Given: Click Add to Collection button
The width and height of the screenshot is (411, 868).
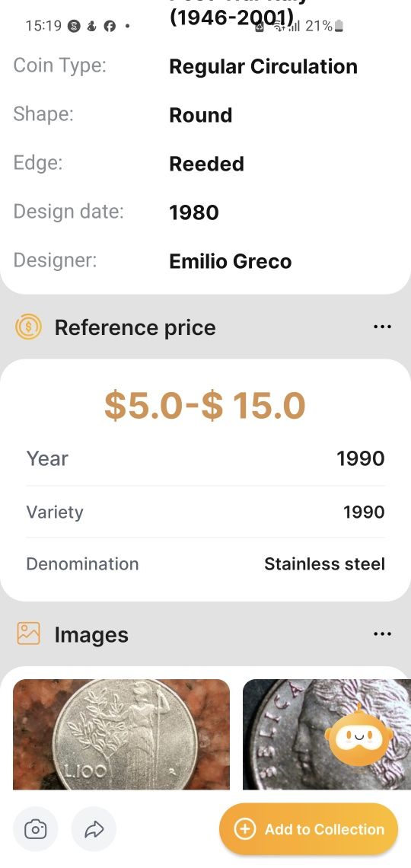Looking at the screenshot, I should click(309, 829).
